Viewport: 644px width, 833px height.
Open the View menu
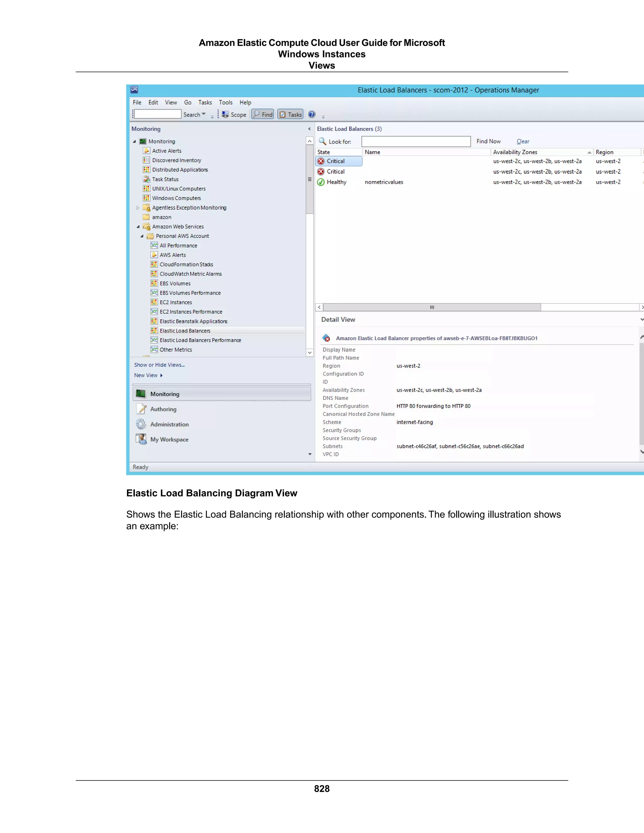[x=171, y=102]
